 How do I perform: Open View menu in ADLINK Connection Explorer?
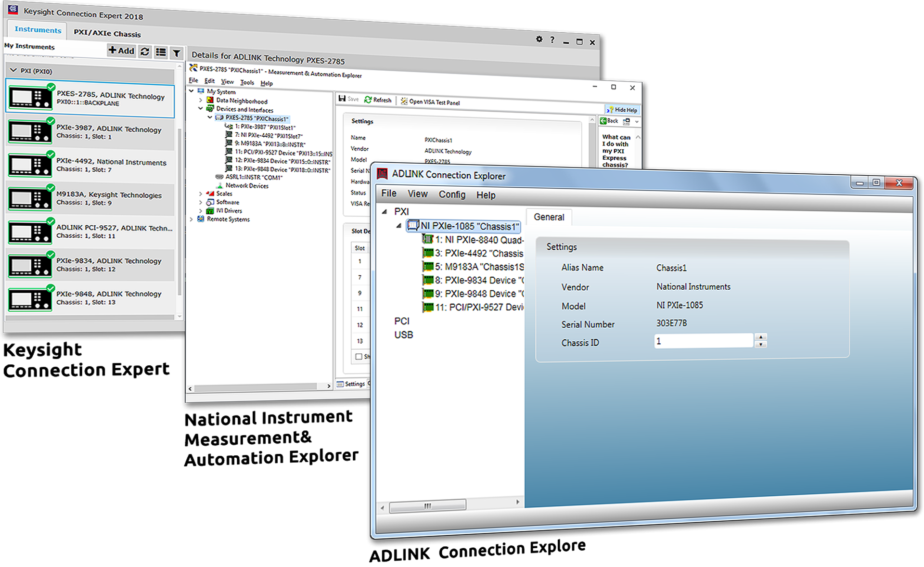417,193
